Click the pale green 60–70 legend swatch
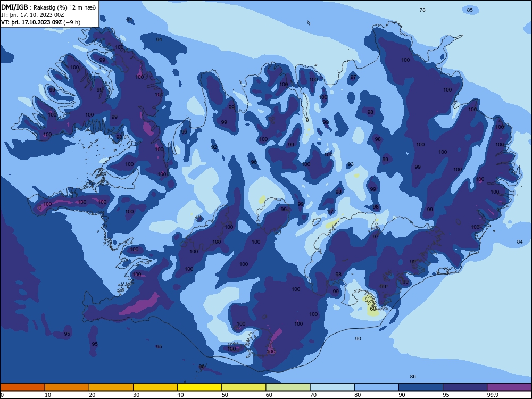This screenshot has width=532, height=399. (x=288, y=387)
